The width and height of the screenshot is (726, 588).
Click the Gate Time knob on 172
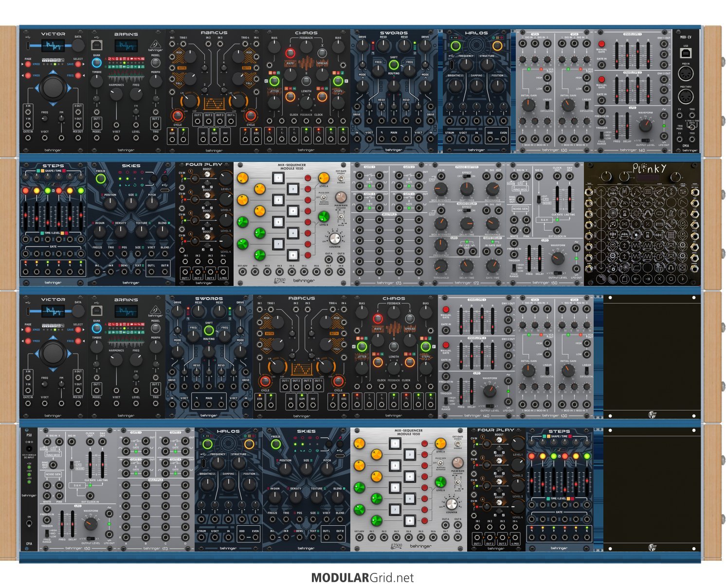492,266
